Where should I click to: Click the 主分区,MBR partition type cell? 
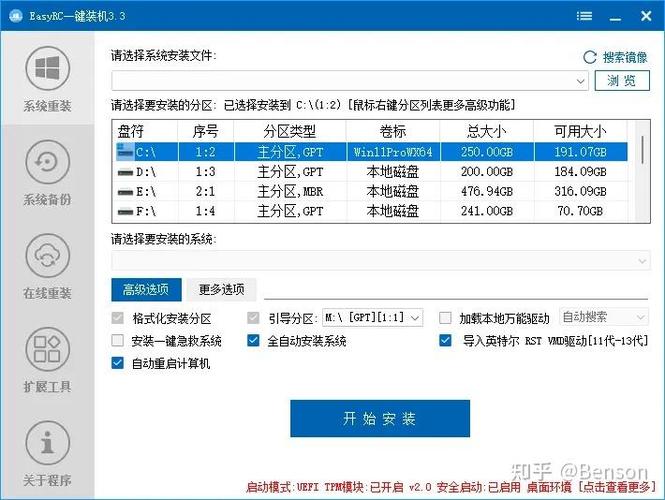[290, 192]
